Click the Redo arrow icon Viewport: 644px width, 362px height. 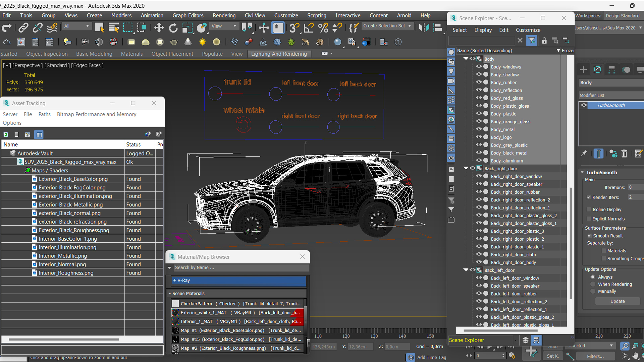tap(7, 28)
